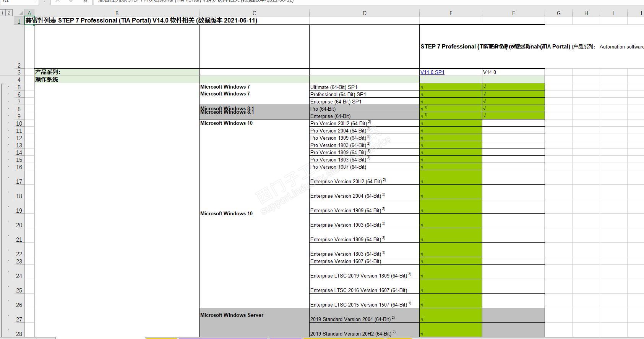Select "Ultimate (64-Bit) SP1" cell
The image size is (644, 339).
(x=364, y=87)
